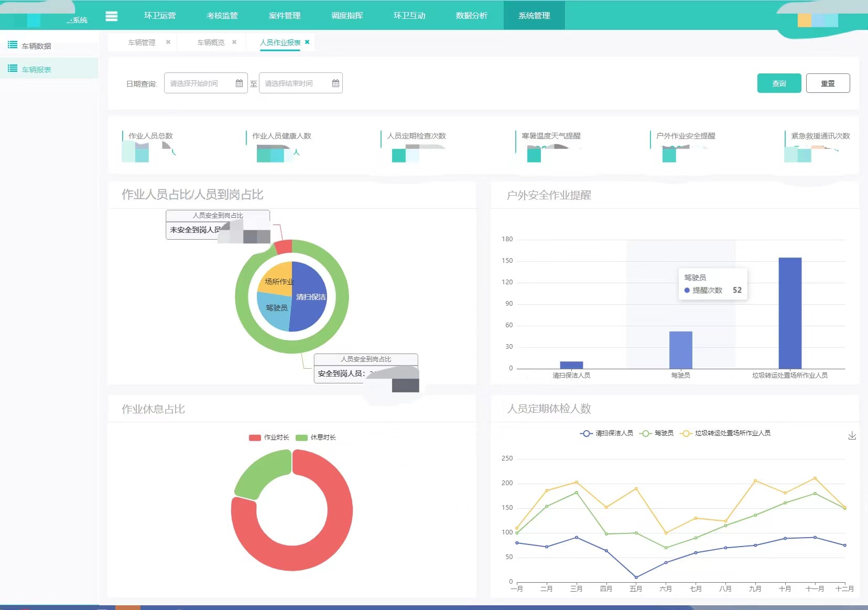Open the 考核监管 top menu
The image size is (868, 610).
[222, 16]
